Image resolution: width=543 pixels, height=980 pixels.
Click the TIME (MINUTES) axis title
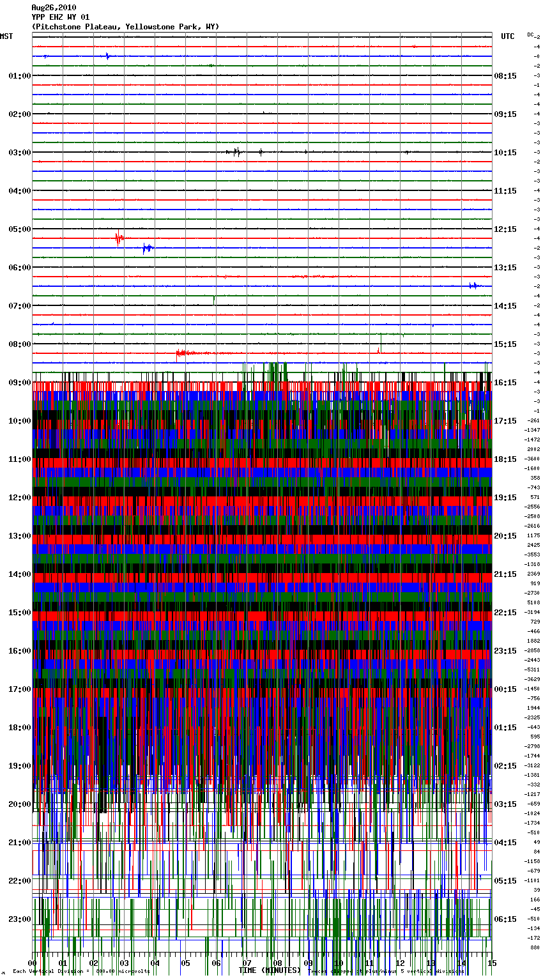click(x=270, y=970)
